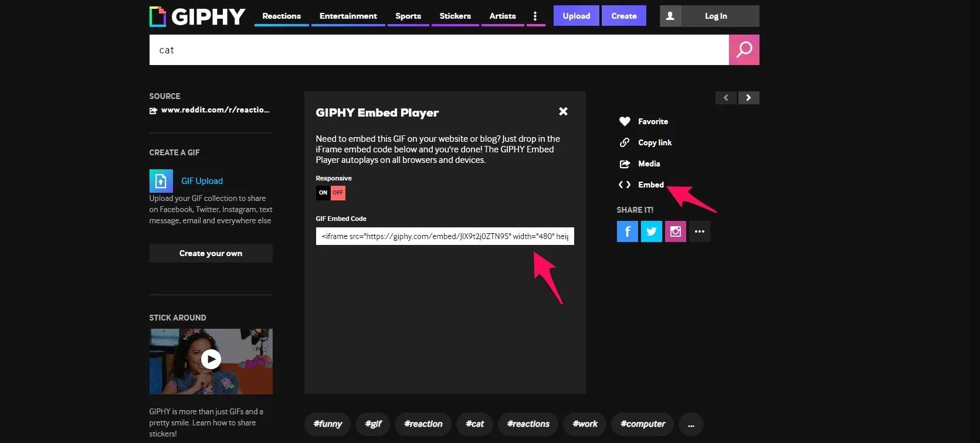Image resolution: width=980 pixels, height=443 pixels.
Task: Switch Responsive toggle to OFF
Action: (x=338, y=193)
